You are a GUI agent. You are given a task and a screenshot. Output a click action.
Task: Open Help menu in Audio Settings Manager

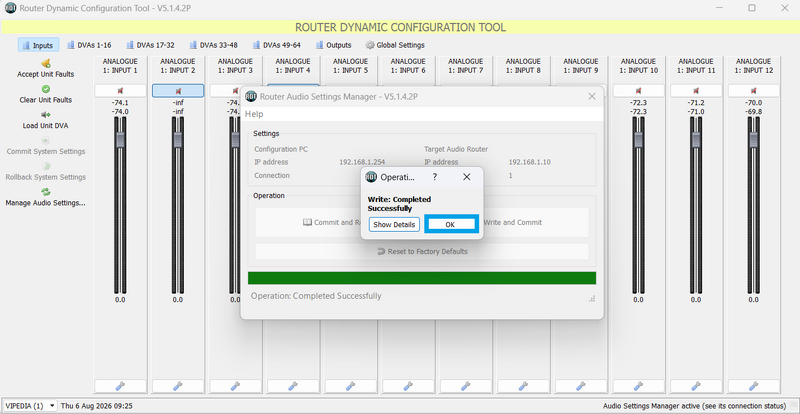[x=254, y=114]
